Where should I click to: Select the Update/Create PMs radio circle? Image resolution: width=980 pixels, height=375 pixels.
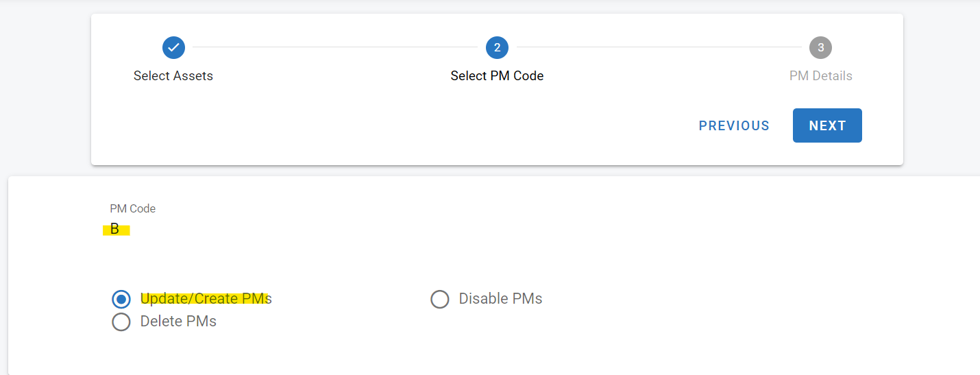point(121,299)
